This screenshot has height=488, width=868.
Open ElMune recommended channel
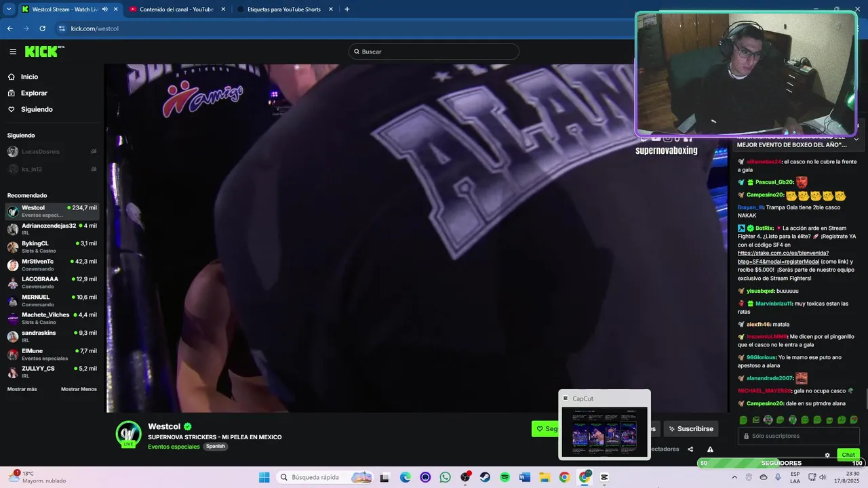click(52, 354)
